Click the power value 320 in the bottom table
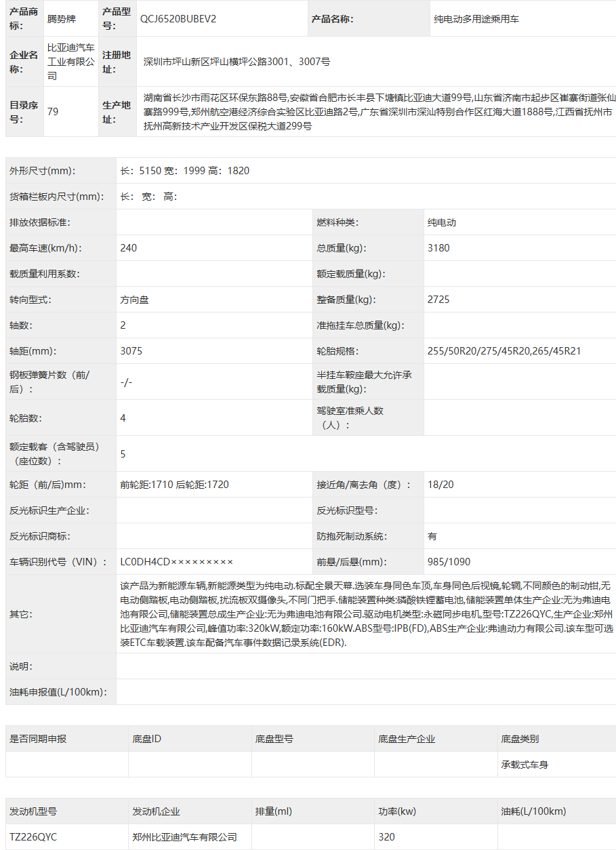This screenshot has width=616, height=850. click(x=386, y=837)
